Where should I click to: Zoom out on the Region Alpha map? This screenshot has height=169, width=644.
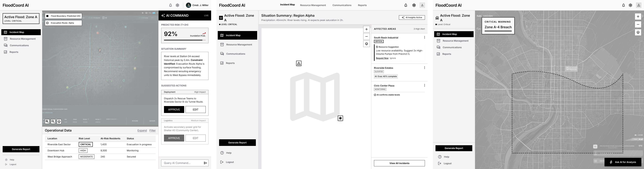(x=367, y=36)
